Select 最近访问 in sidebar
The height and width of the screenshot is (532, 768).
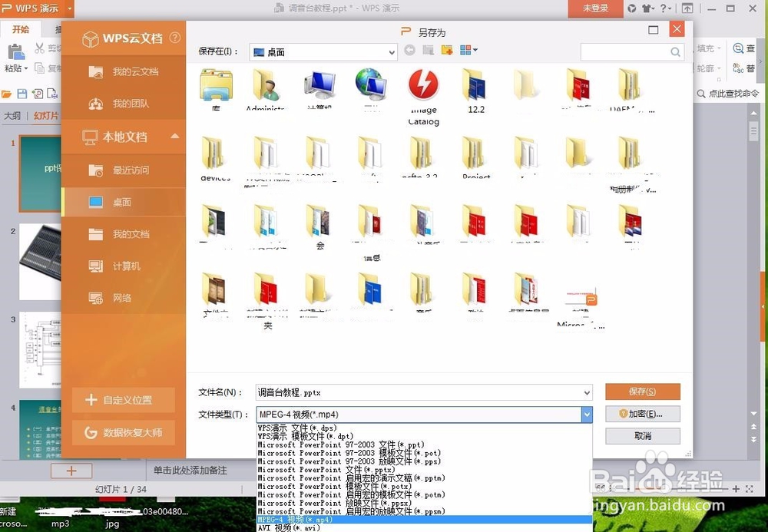tap(124, 170)
